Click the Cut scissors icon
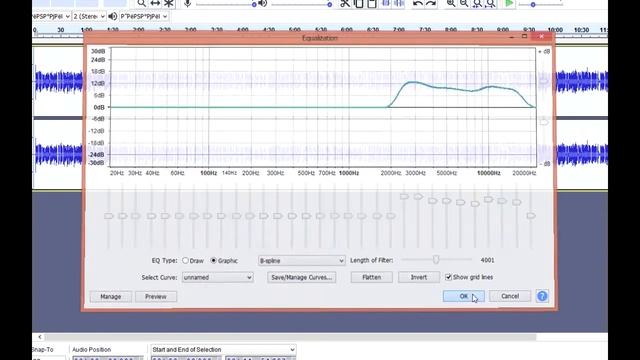The height and width of the screenshot is (360, 640). point(345,4)
